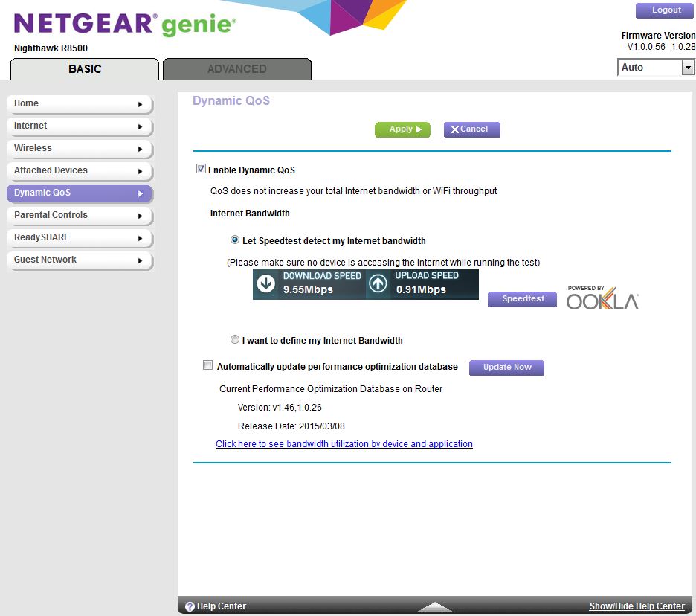The height and width of the screenshot is (616, 696).
Task: Open the Attached Devices menu item
Action: click(80, 170)
